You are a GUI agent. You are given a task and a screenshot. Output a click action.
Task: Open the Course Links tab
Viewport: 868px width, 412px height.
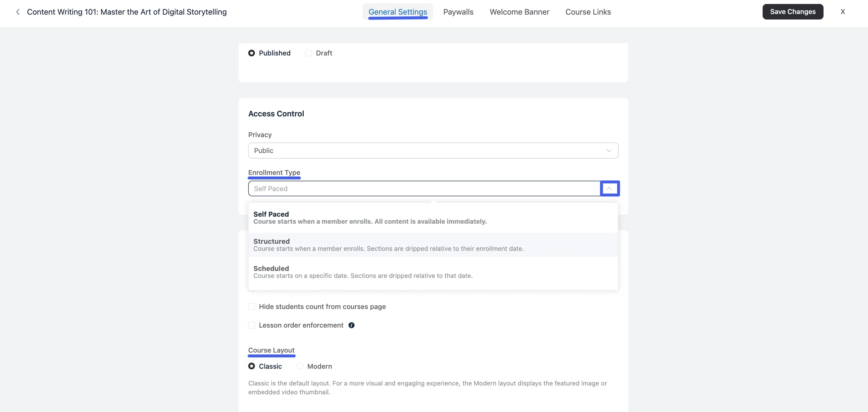[588, 12]
